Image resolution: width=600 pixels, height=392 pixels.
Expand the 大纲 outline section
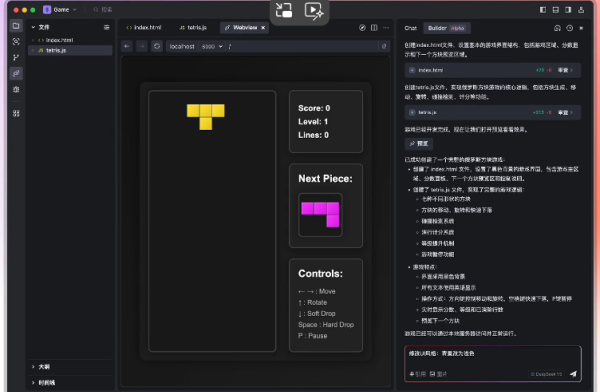(41, 367)
